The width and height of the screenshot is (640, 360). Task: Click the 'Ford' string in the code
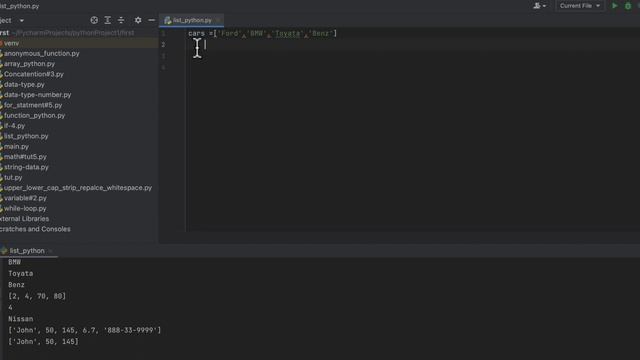229,33
